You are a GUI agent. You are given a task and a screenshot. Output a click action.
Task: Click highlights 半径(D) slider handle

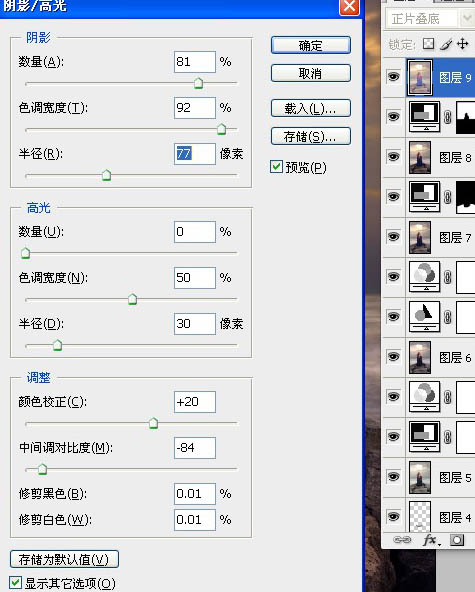click(57, 345)
